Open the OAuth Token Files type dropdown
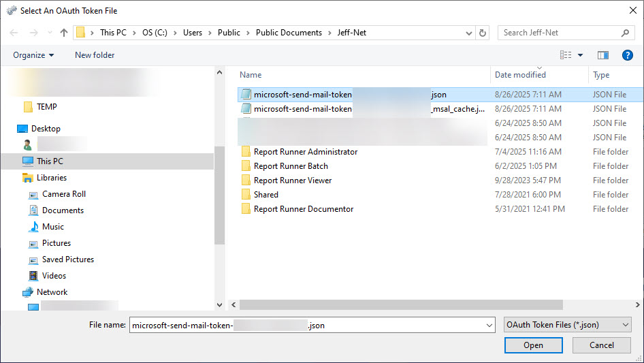The height and width of the screenshot is (363, 644). pos(568,326)
